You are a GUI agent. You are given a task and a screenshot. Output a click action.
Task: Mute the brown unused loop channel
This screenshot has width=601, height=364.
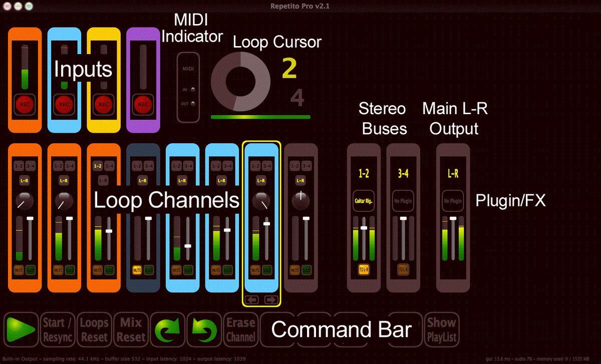pos(294,270)
